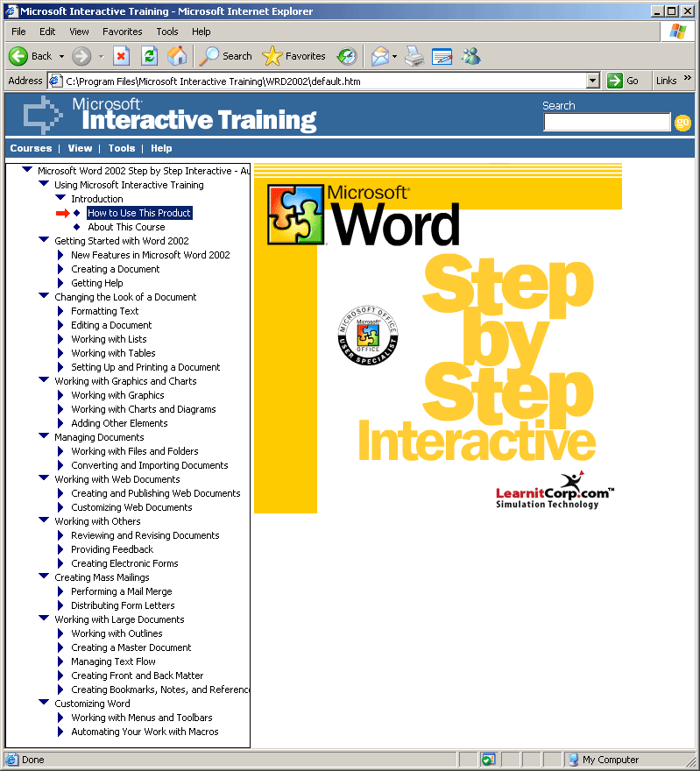Viewport: 700px width, 771px height.
Task: Click the Address bar path text
Action: (213, 81)
